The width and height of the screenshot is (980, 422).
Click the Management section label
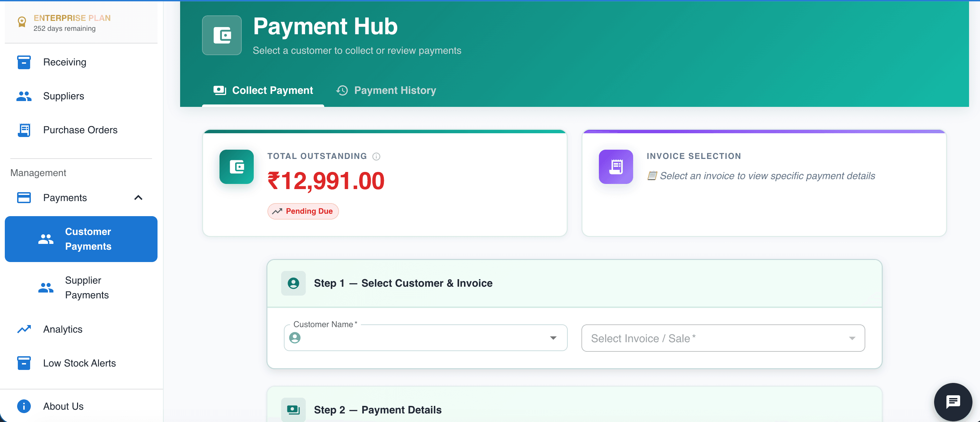38,173
